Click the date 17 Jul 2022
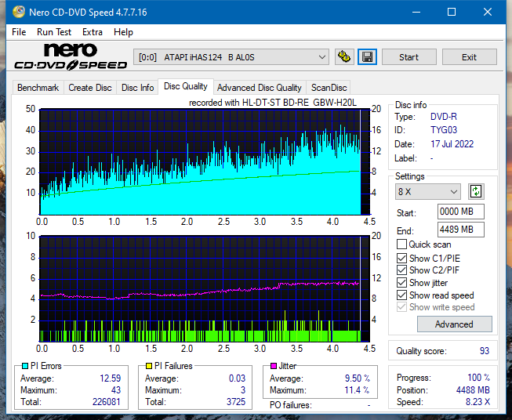This screenshot has width=512, height=420. pos(452,144)
